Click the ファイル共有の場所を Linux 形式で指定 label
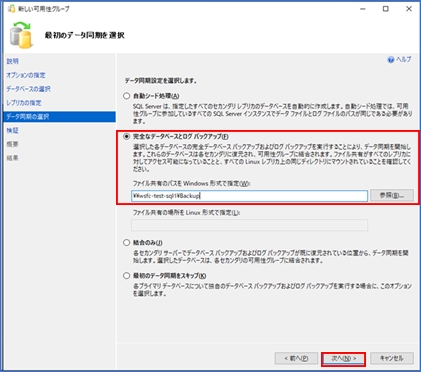The image size is (421, 372). [186, 213]
